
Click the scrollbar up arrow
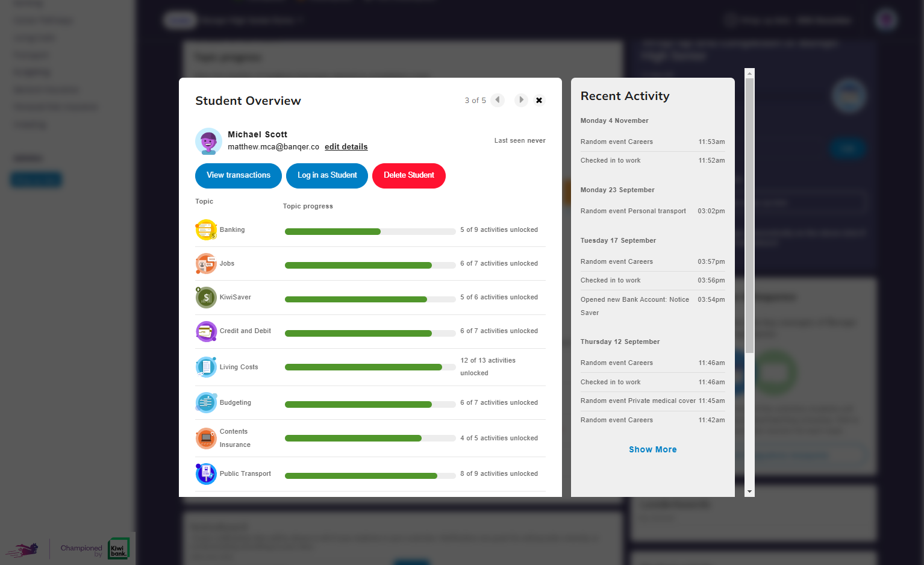tap(749, 73)
